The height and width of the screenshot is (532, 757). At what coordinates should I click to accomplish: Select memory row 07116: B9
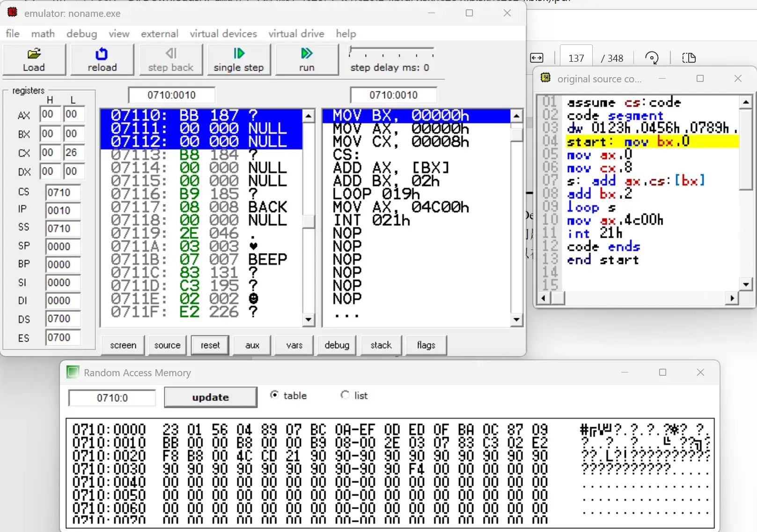click(x=201, y=194)
